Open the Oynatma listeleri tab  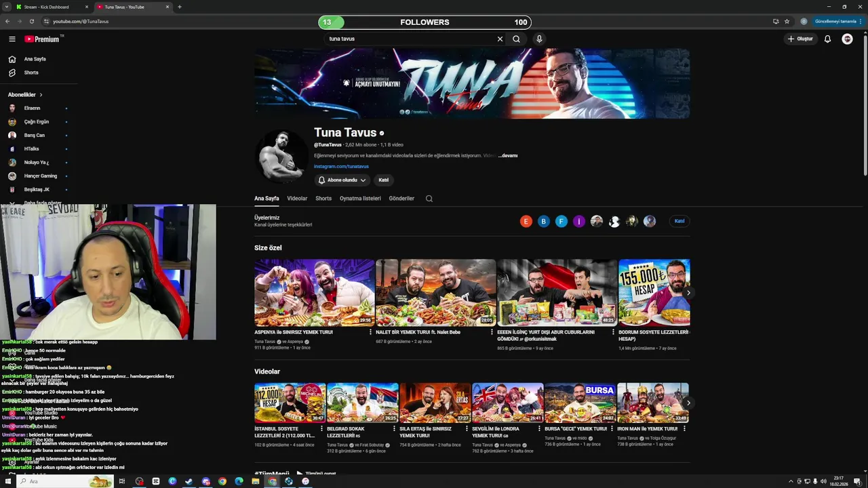(360, 199)
